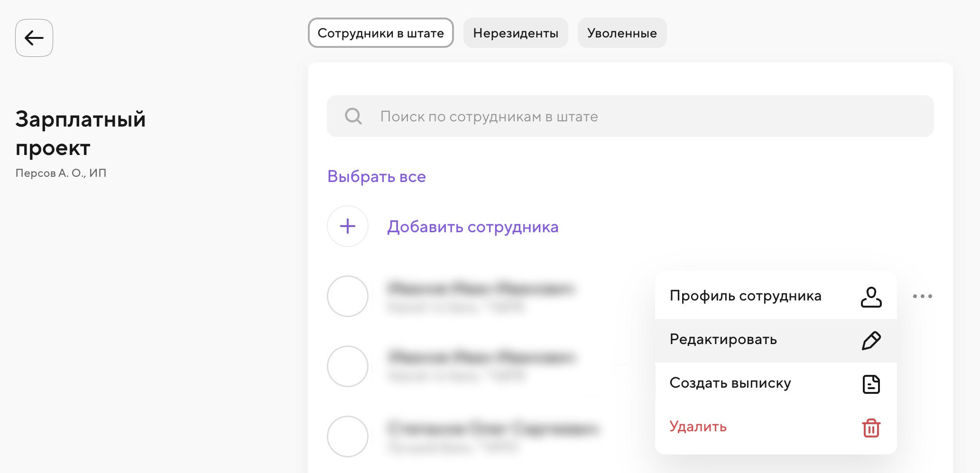
Task: Click the Добавить сотрудника link text
Action: tap(472, 227)
